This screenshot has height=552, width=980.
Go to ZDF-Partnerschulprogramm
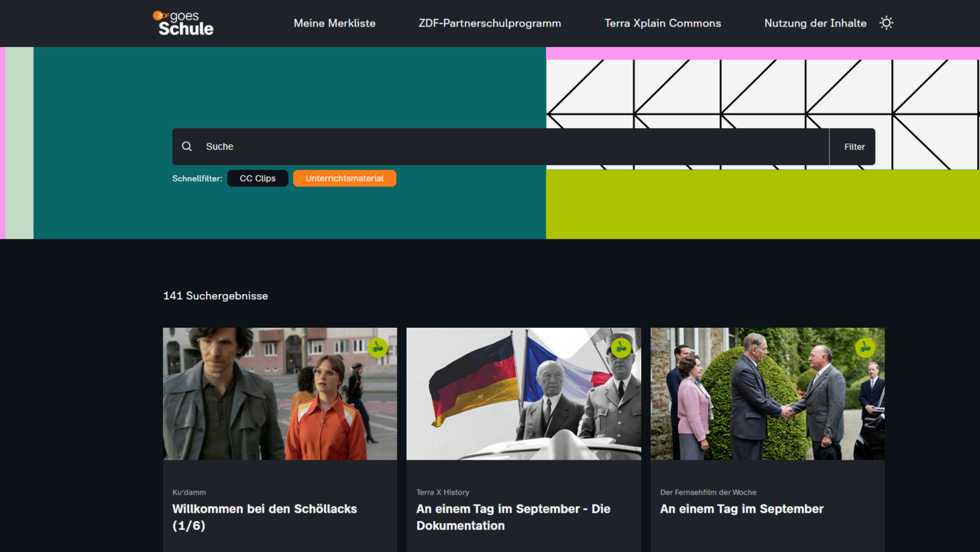(x=489, y=23)
